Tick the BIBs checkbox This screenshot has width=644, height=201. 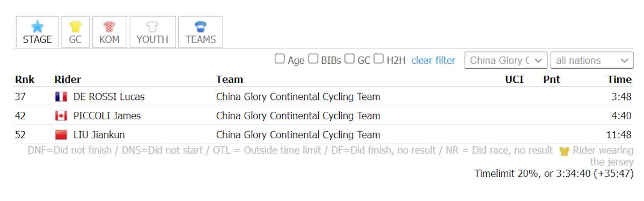pyautogui.click(x=313, y=59)
